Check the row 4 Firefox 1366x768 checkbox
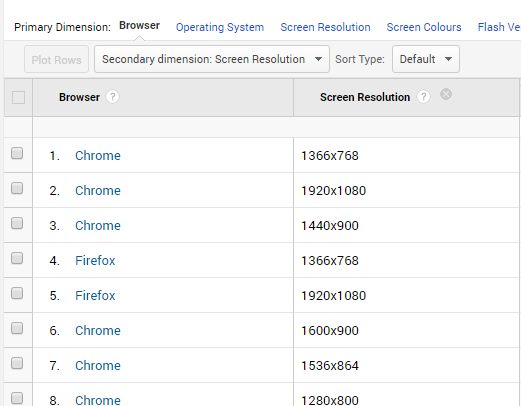The width and height of the screenshot is (521, 406). [17, 258]
